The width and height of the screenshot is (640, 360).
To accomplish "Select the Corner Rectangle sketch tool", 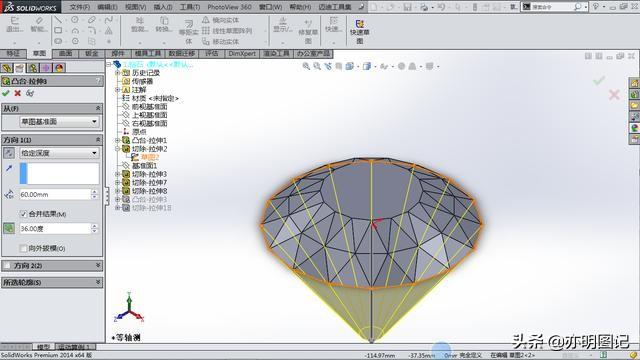I will [x=58, y=31].
